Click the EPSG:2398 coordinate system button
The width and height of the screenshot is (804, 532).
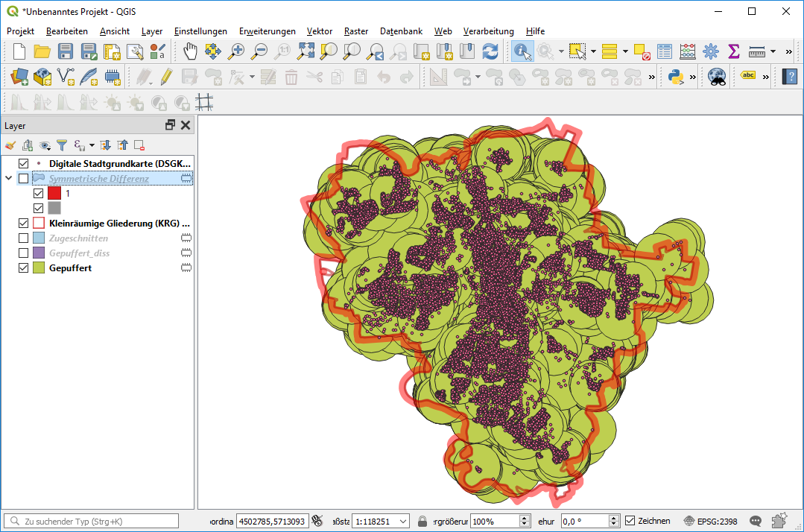click(713, 521)
